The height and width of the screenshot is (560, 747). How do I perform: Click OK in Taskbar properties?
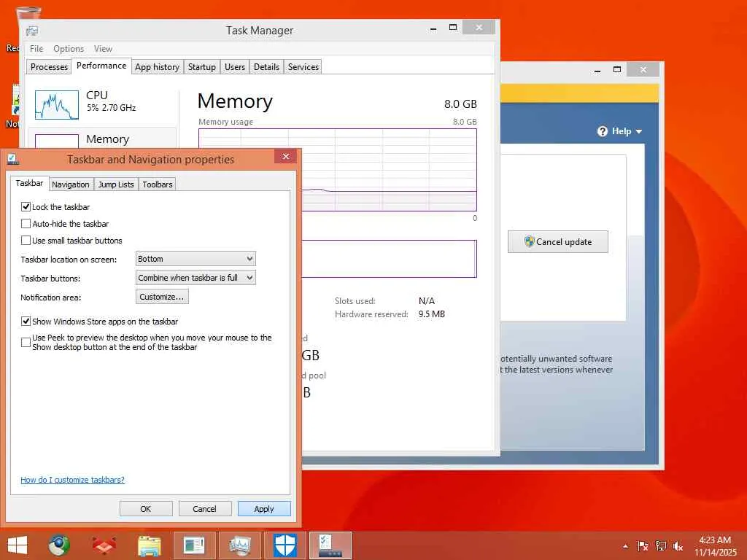coord(146,508)
